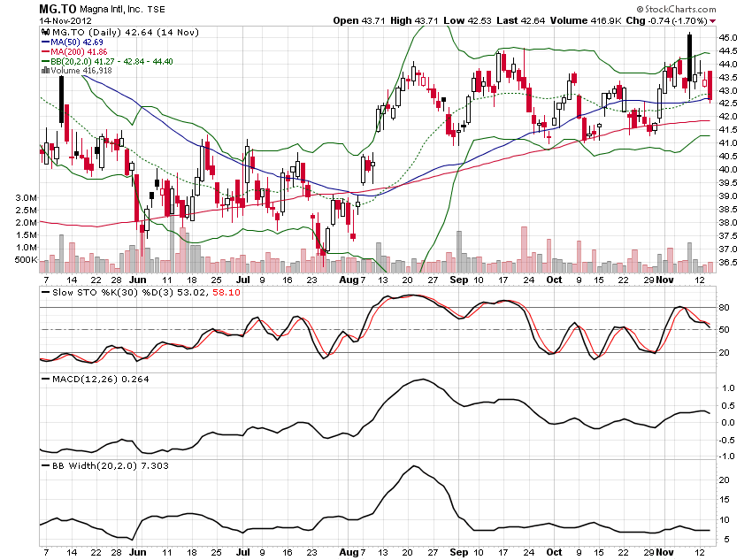Click the MG.TO ticker symbol title

(58, 9)
